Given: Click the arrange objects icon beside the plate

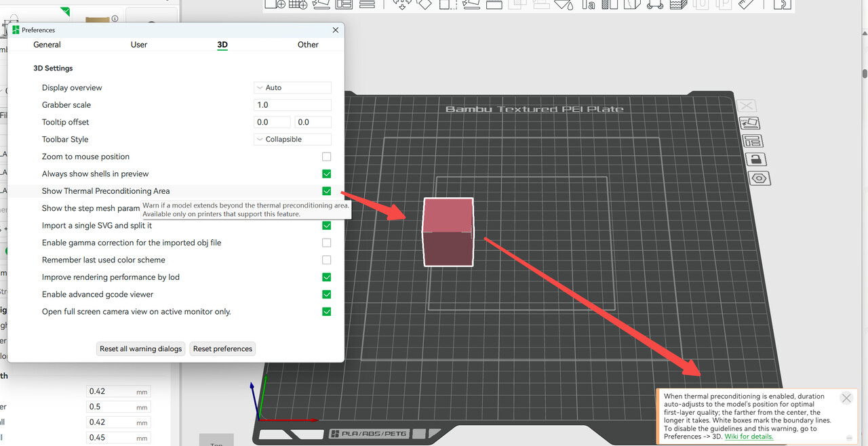Looking at the screenshot, I should [753, 142].
